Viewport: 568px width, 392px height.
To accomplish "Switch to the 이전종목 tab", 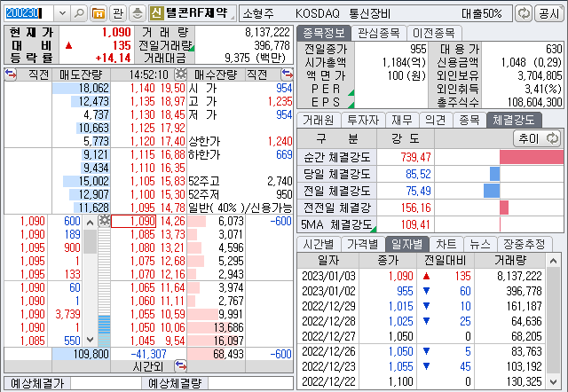I will (434, 34).
